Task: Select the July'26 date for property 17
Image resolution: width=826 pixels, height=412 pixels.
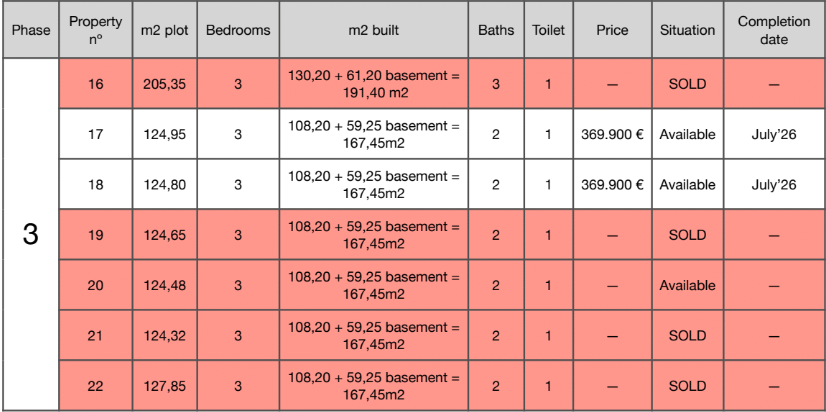Action: tap(773, 134)
